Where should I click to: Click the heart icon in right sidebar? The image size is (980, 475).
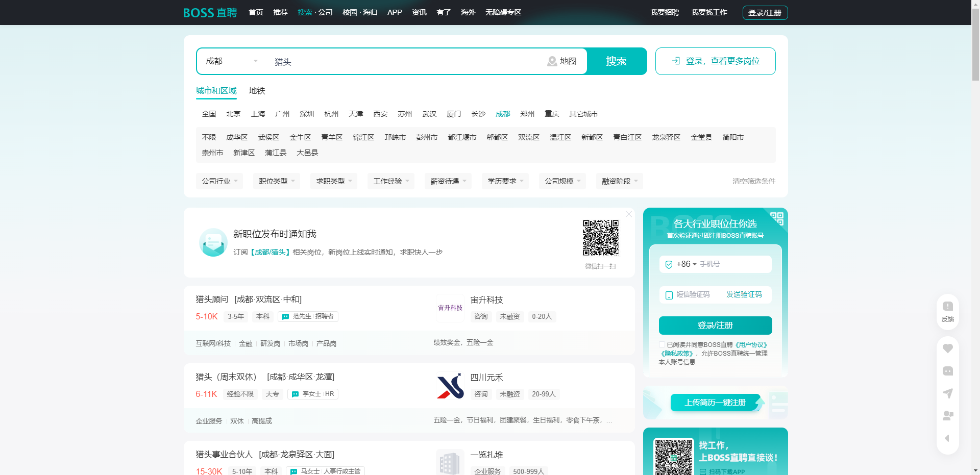click(947, 348)
